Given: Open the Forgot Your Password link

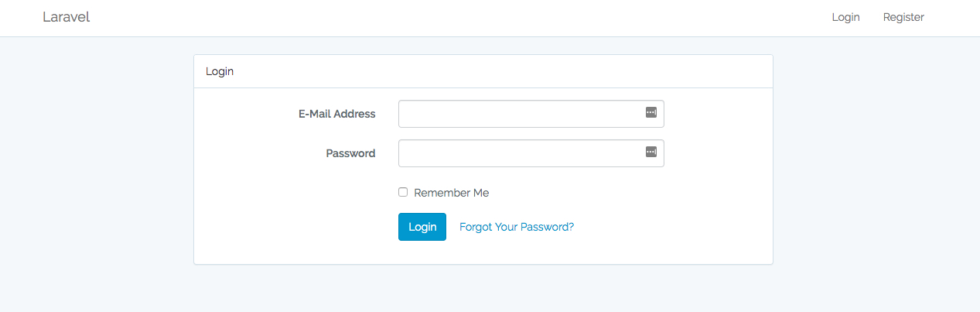Looking at the screenshot, I should [517, 227].
